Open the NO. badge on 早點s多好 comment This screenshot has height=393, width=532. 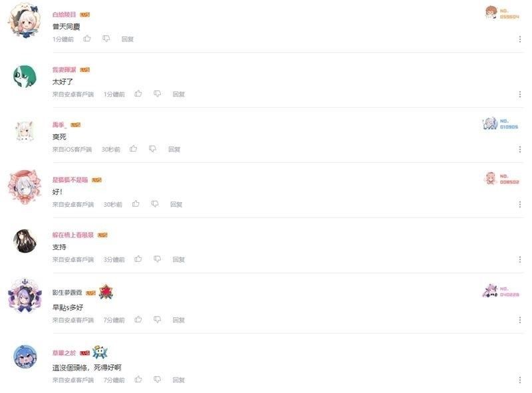501,291
